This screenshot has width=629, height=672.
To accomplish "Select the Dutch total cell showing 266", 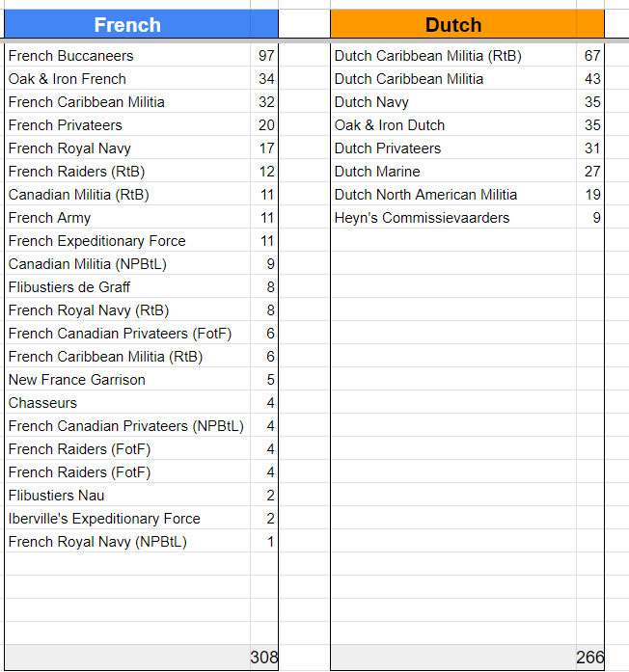I will [589, 658].
